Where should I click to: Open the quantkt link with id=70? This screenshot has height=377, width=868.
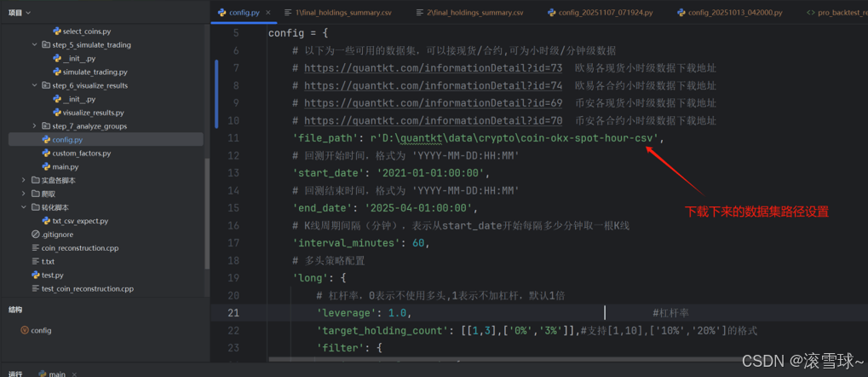[x=434, y=121]
